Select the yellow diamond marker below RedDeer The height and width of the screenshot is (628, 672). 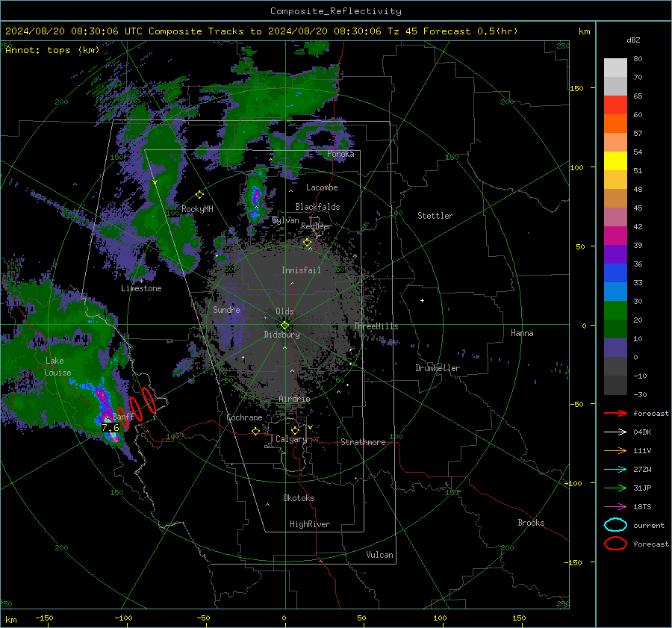(307, 243)
